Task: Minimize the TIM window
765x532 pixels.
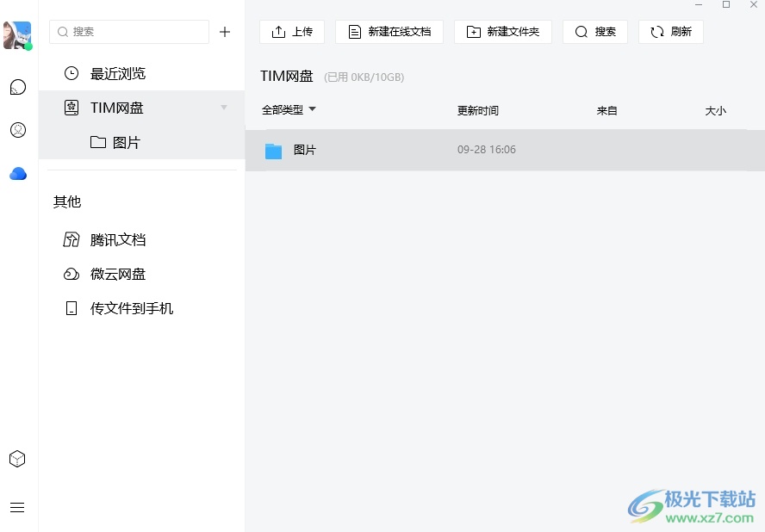Action: [x=699, y=5]
